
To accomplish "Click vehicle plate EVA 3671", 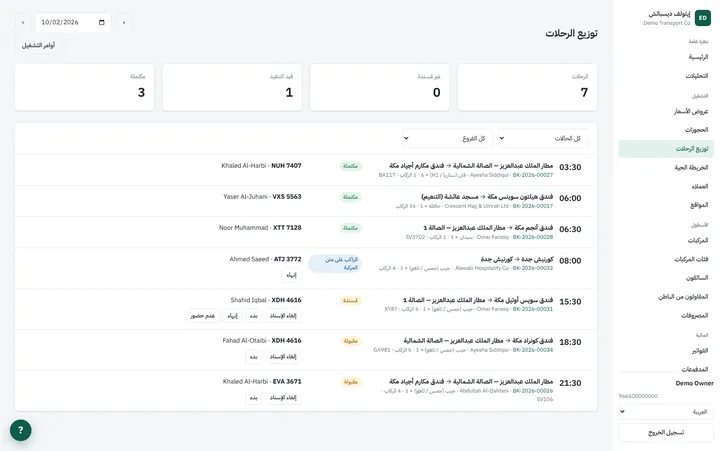I will (x=287, y=382).
